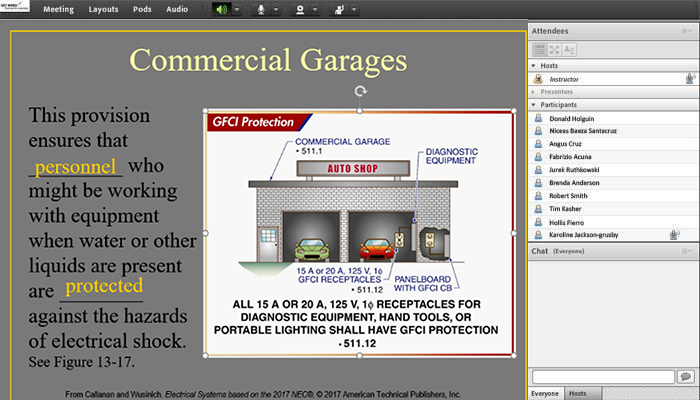Screen dimensions: 700x400
Task: Click the chat message input field
Action: 602,376
